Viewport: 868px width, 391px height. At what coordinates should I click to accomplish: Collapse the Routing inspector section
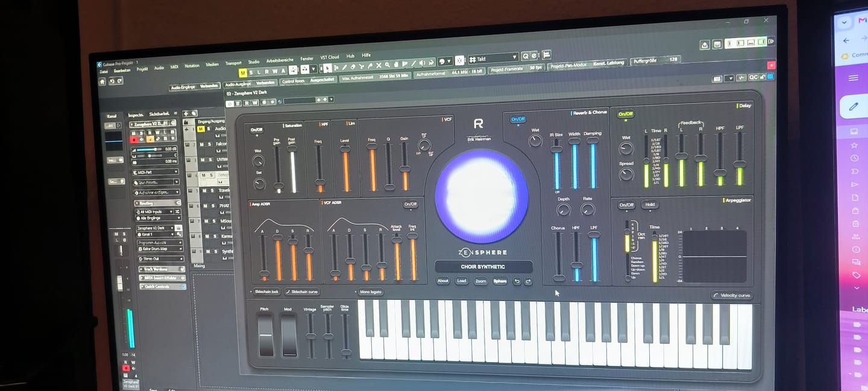(x=157, y=203)
